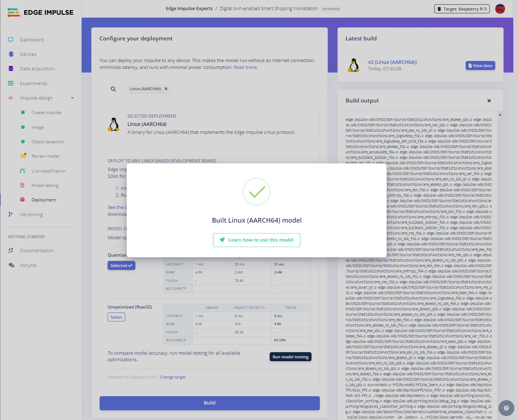The width and height of the screenshot is (518, 420).
Task: Remove the Linux (AARCH64) search tag
Action: [x=166, y=89]
